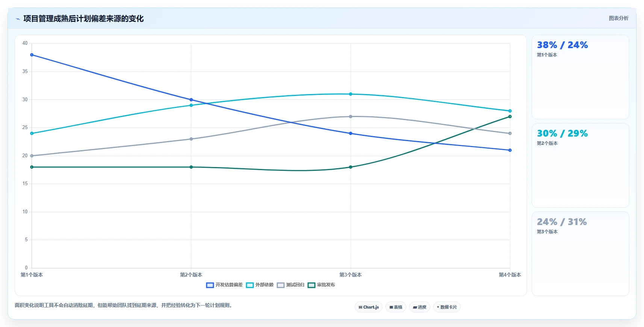
Task: Toggle 开发估算偏差 series via its blue legend swatch
Action: [x=210, y=285]
